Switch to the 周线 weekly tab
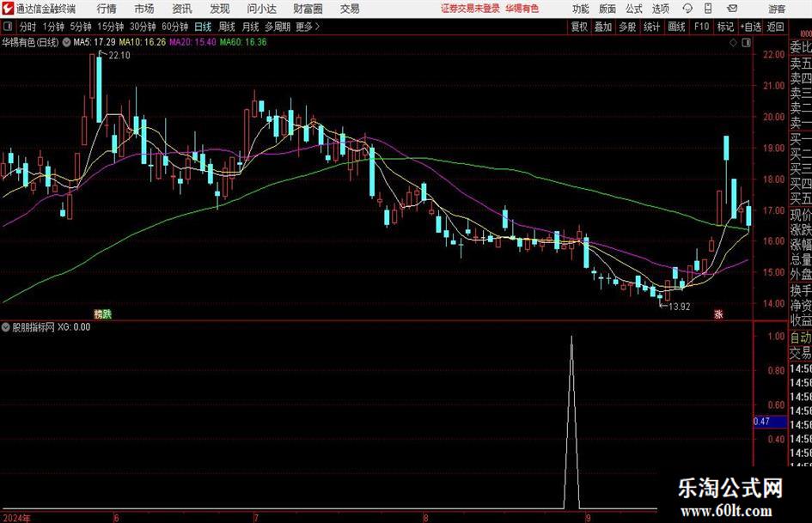The width and height of the screenshot is (812, 523). [227, 27]
